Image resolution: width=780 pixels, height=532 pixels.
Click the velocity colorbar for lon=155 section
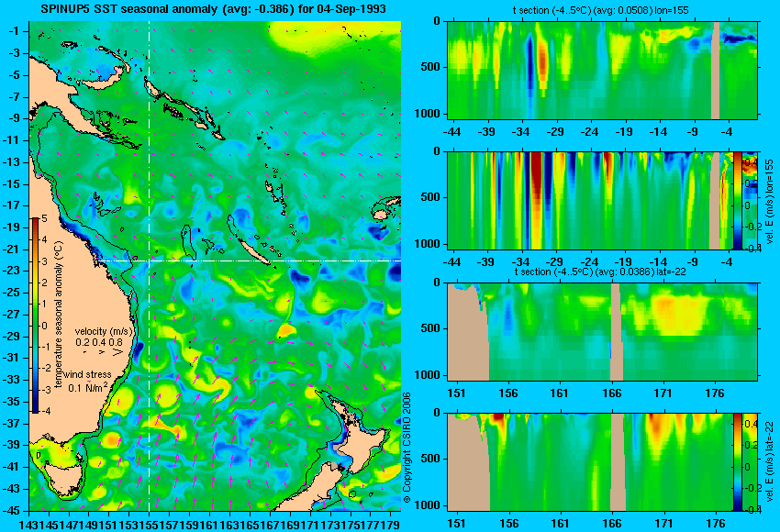click(x=737, y=200)
